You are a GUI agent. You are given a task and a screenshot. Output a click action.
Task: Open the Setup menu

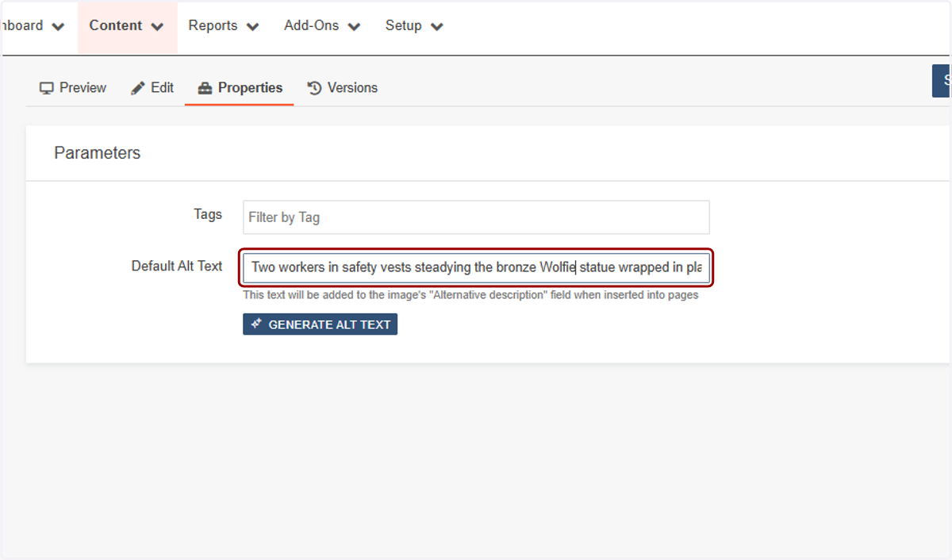coord(414,26)
